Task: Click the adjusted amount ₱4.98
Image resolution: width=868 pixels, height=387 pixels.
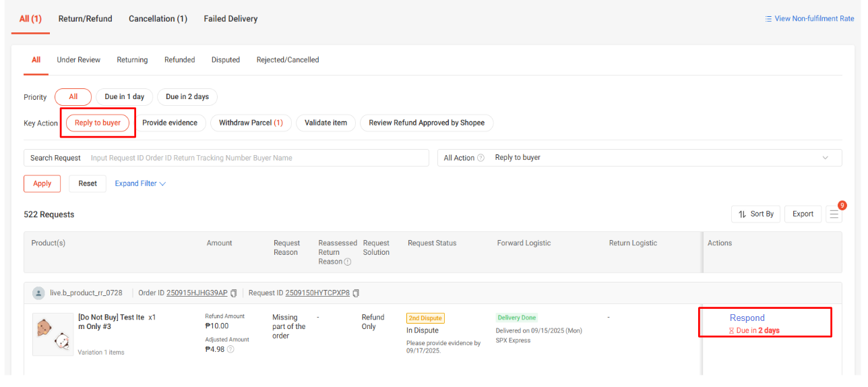Action: click(215, 349)
